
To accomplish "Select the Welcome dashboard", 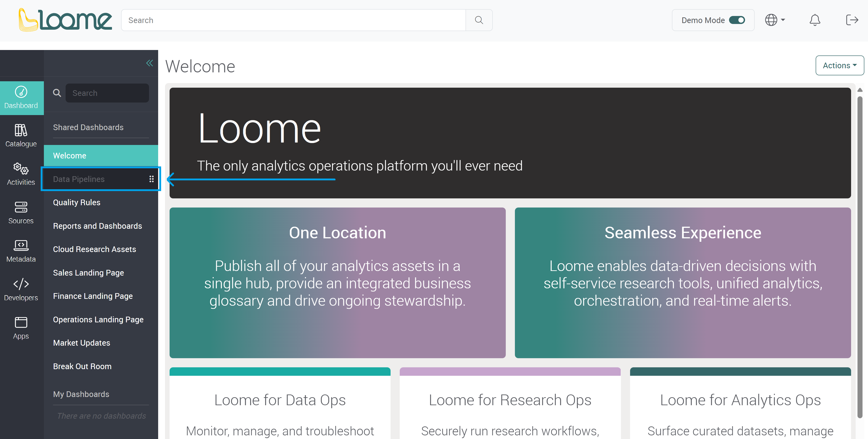I will pos(101,155).
